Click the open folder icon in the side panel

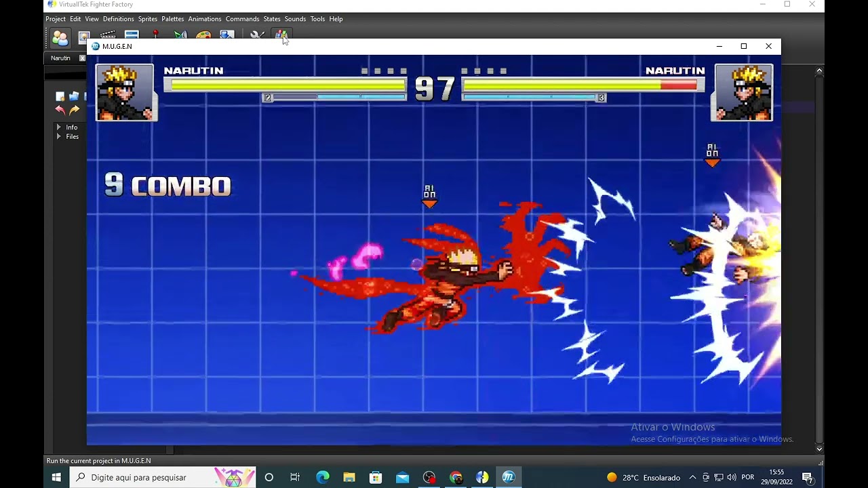click(74, 96)
